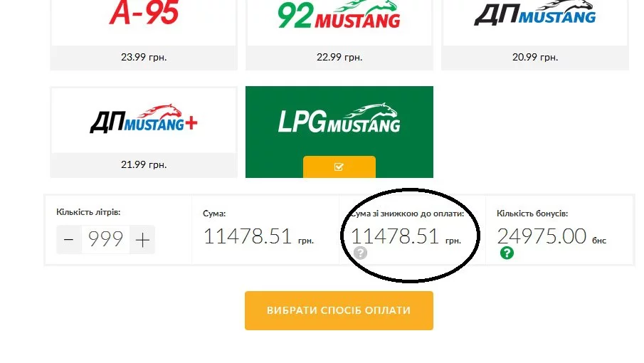
Task: Pick the ДП Mustang+ fuel logo
Action: pos(144,119)
